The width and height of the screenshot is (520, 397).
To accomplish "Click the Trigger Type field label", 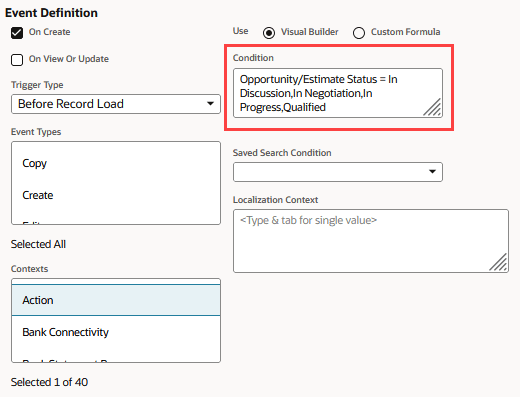I will coord(37,85).
